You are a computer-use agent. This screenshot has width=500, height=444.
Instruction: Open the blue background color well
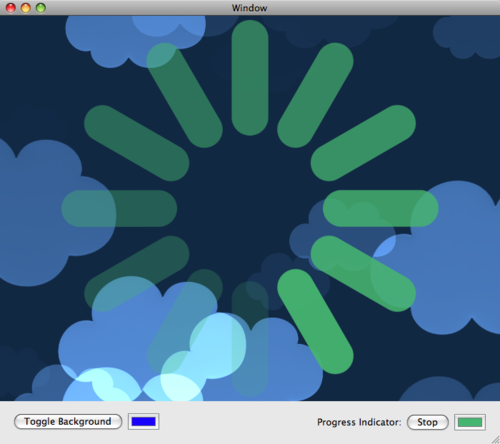click(x=144, y=422)
